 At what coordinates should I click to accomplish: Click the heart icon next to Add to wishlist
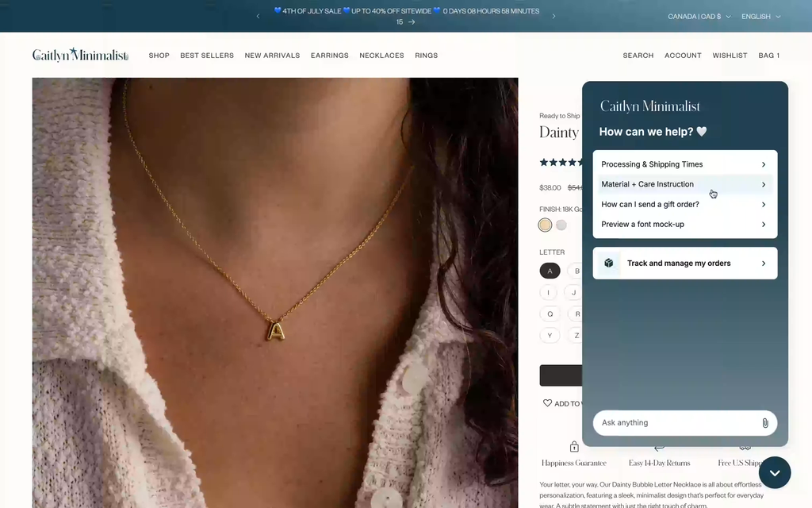click(x=547, y=402)
